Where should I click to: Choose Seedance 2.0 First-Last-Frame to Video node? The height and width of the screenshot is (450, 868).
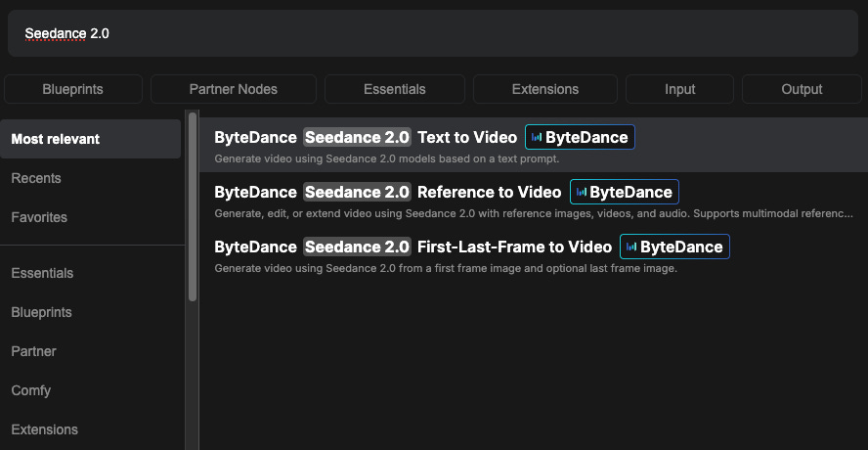(x=534, y=254)
